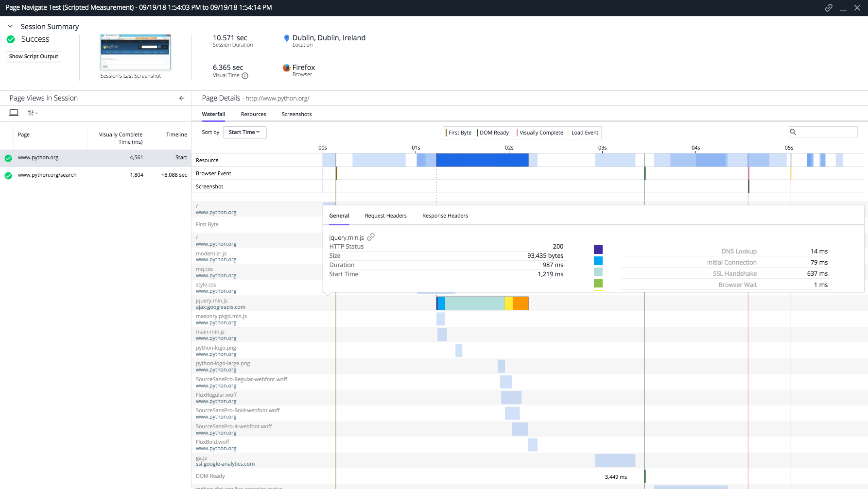Click the Browser Wait color swatch

[x=598, y=283]
